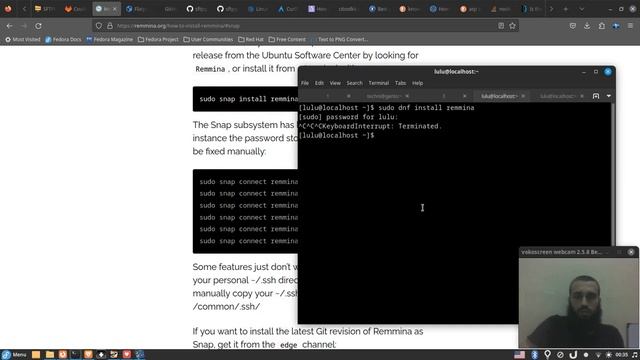Reload the Remmina page in Firefox

38,26
